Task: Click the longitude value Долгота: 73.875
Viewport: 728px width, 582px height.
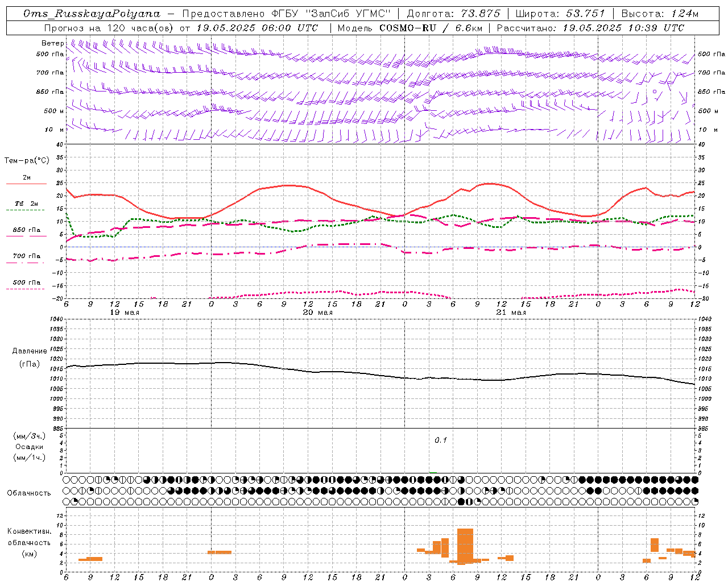Action: 454,14
